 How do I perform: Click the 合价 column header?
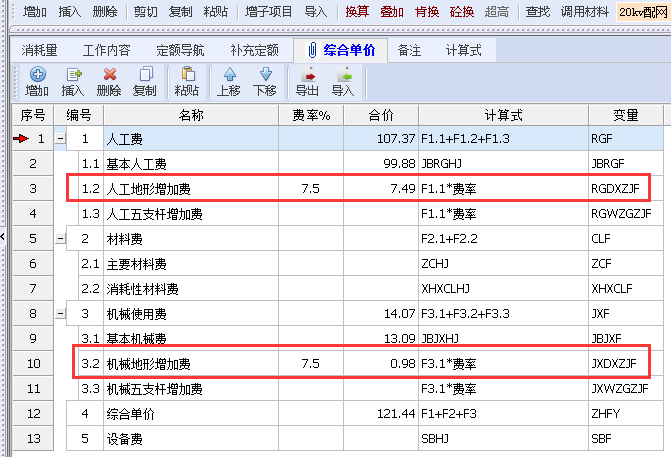pyautogui.click(x=381, y=115)
